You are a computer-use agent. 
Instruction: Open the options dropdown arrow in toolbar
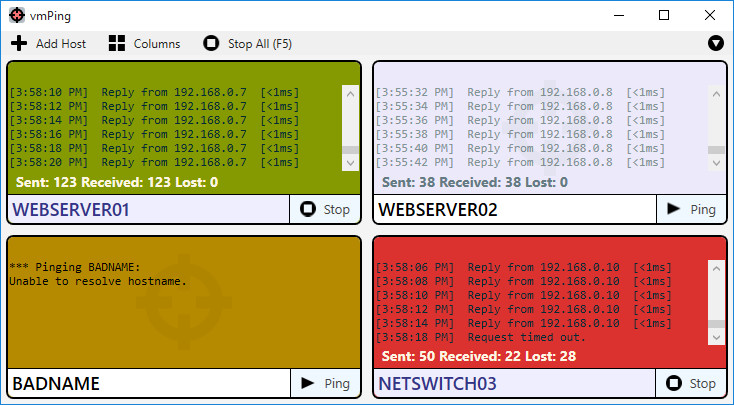715,44
